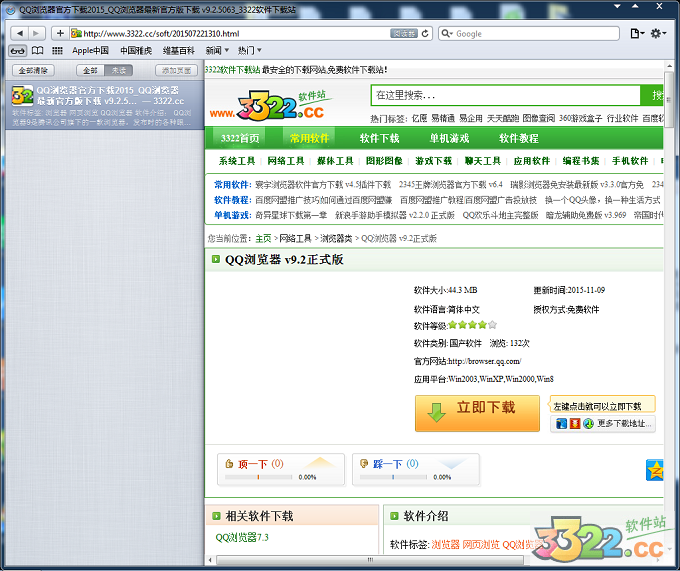Open the 手机软件 category
The height and width of the screenshot is (571, 680).
point(630,161)
